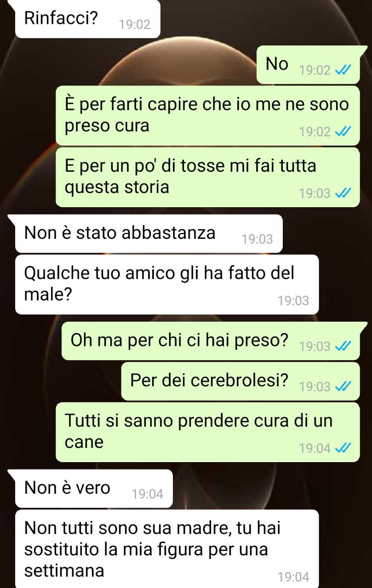Screen dimensions: 372x588
Task: Tap the blue ticks on 'cura di un cane' message
Action: [x=343, y=449]
